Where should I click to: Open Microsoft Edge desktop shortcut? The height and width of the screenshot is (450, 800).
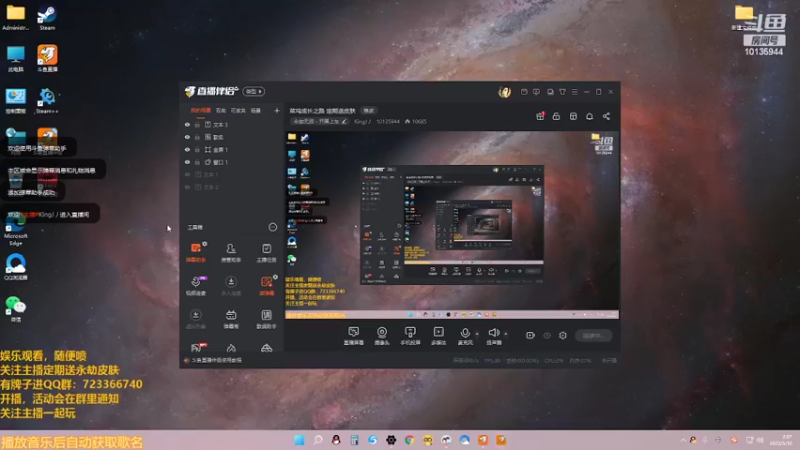click(x=16, y=230)
